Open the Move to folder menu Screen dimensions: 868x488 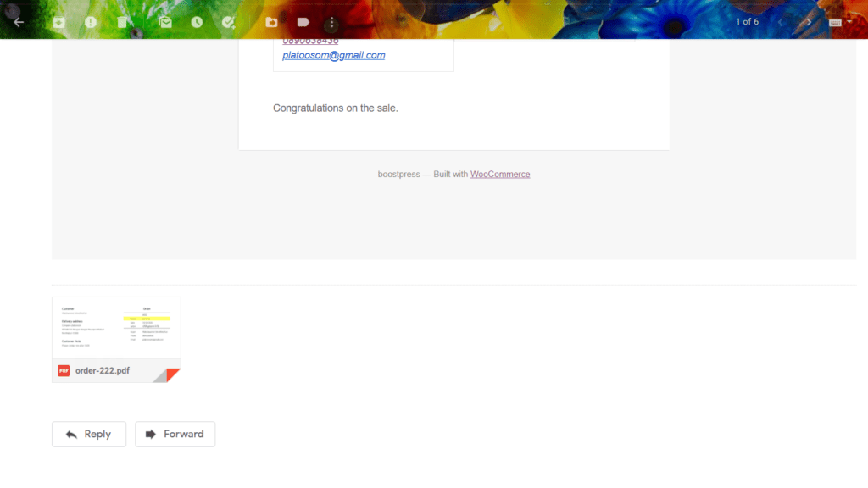tap(271, 22)
